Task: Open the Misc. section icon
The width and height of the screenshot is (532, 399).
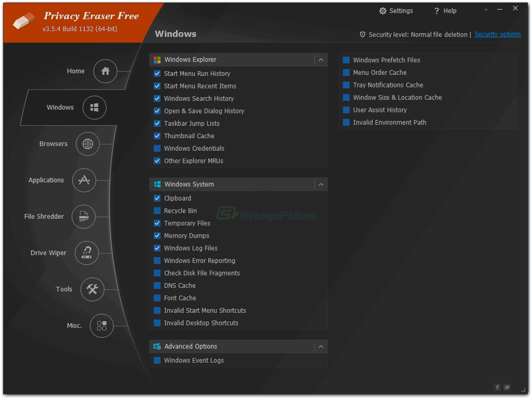Action: pyautogui.click(x=102, y=325)
